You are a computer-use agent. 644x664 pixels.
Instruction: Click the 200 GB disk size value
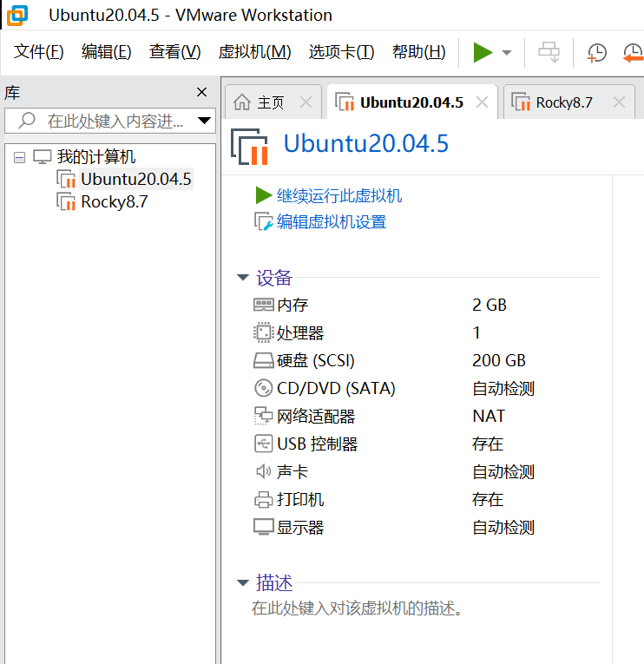(x=499, y=361)
